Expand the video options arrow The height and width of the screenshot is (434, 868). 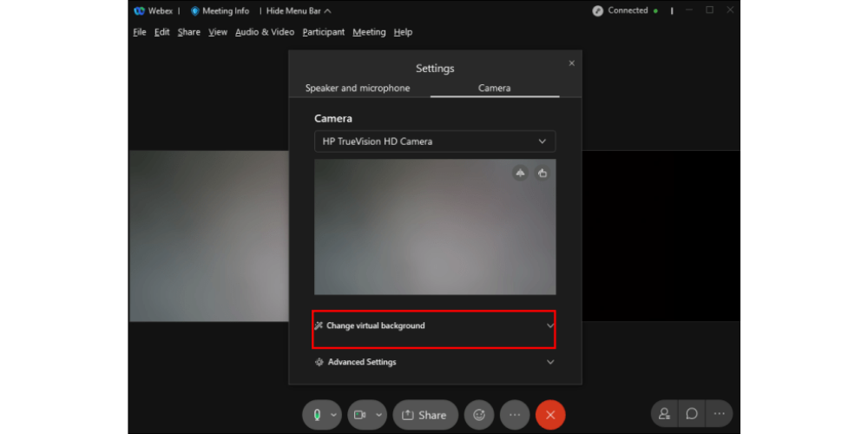(x=378, y=415)
